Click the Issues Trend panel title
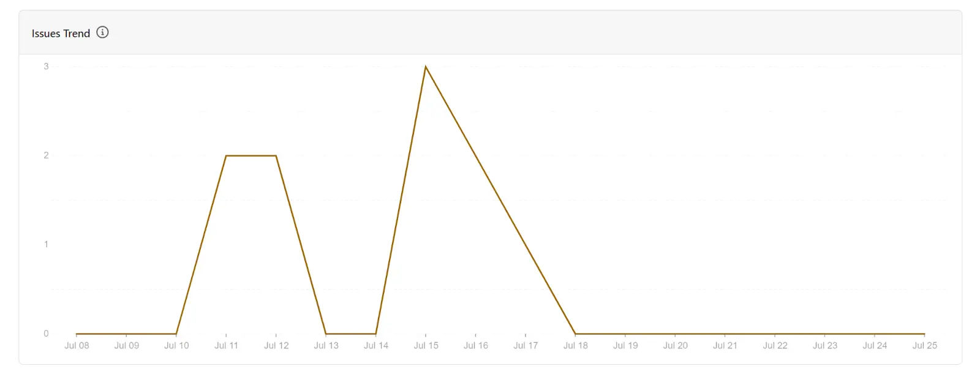Image resolution: width=980 pixels, height=374 pixels. (x=61, y=34)
